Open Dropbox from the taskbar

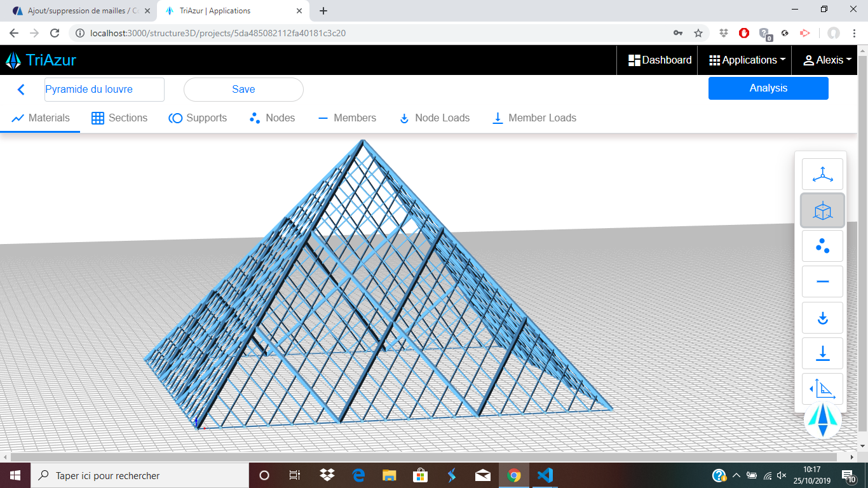[x=327, y=475]
